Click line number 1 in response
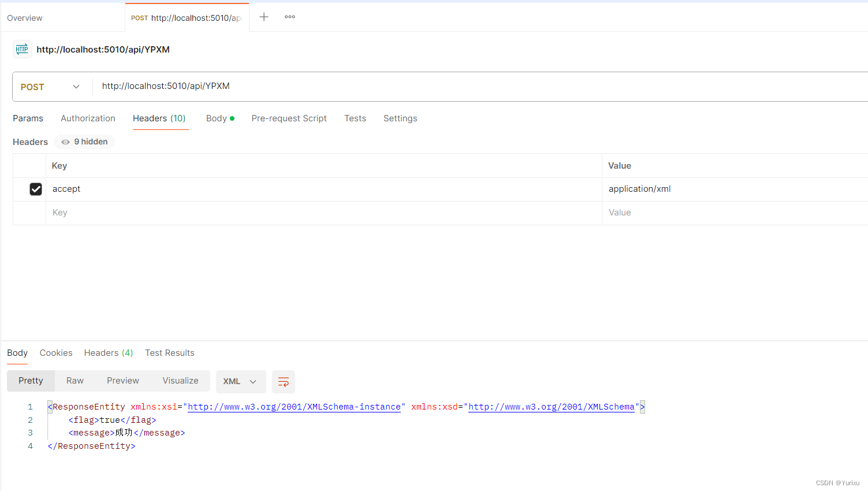Image resolution: width=868 pixels, height=491 pixels. click(31, 407)
